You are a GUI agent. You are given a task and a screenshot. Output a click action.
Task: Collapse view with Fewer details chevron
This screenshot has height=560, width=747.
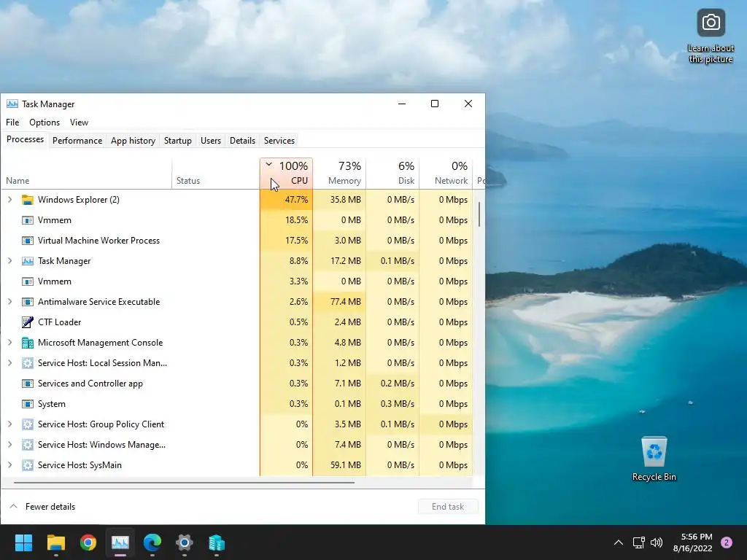click(14, 507)
